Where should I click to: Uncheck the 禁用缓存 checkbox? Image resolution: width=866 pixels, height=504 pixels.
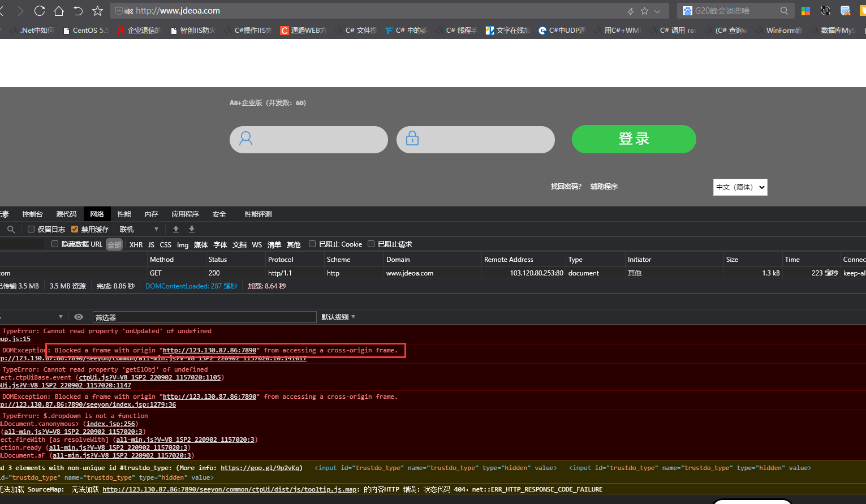click(x=75, y=229)
